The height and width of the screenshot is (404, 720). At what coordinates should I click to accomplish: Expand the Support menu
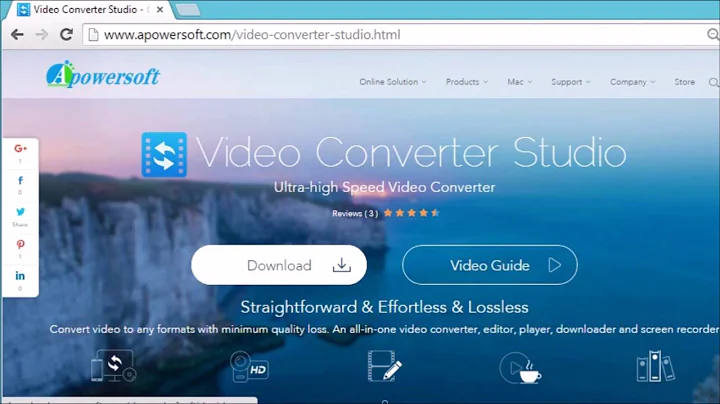(x=571, y=82)
